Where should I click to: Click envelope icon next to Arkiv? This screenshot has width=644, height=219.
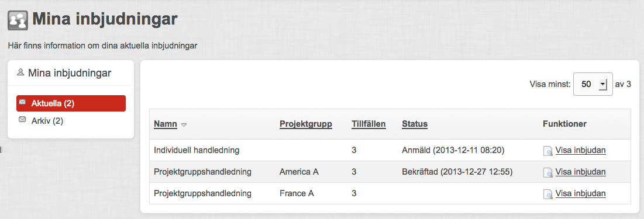(22, 119)
